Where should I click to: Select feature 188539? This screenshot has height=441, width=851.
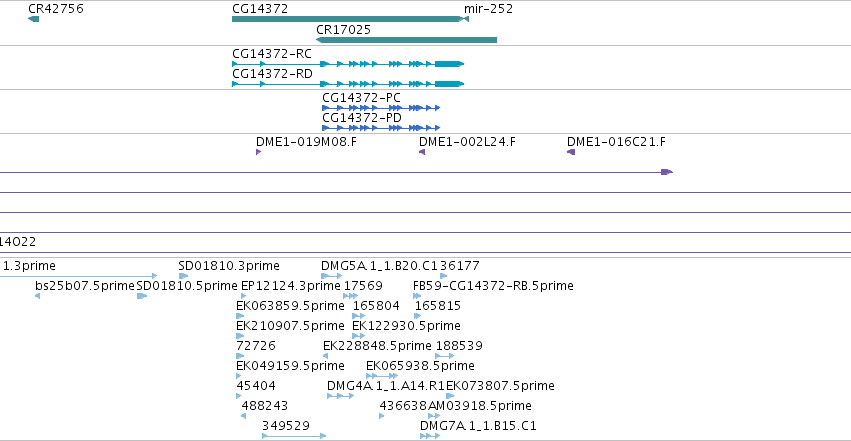[444, 356]
